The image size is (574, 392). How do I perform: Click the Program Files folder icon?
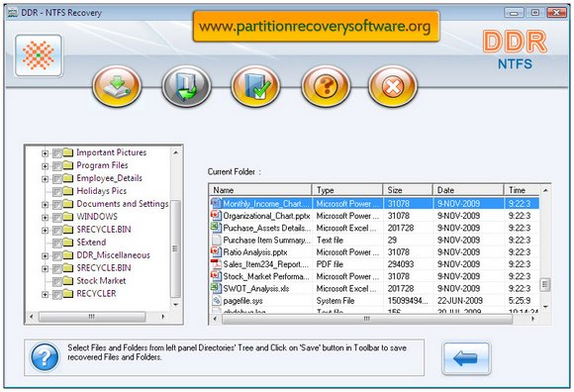coord(68,165)
